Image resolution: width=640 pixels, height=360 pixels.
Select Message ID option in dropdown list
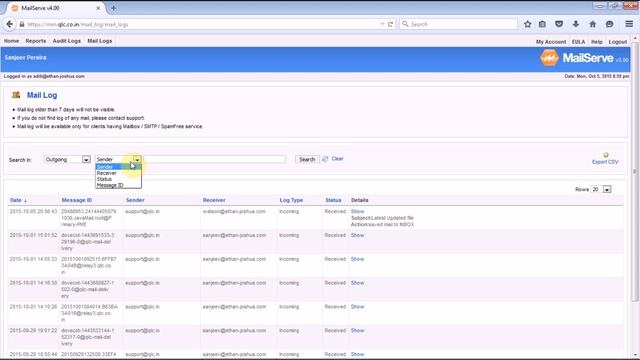tap(118, 185)
